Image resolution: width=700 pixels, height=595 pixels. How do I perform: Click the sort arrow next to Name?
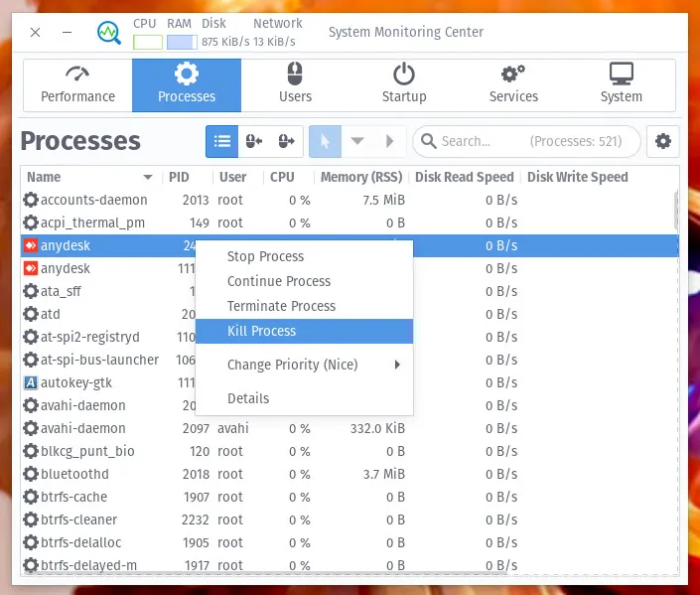point(148,178)
